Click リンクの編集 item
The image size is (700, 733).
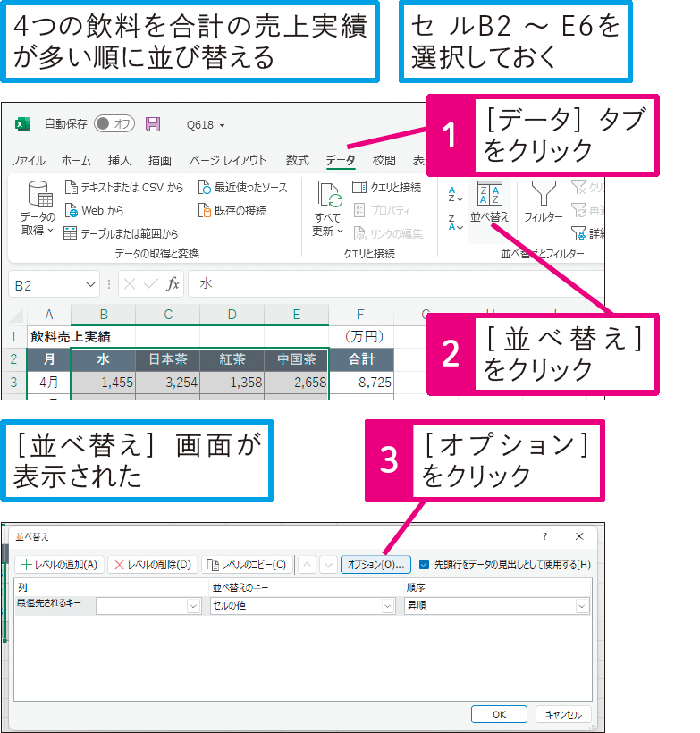click(388, 233)
